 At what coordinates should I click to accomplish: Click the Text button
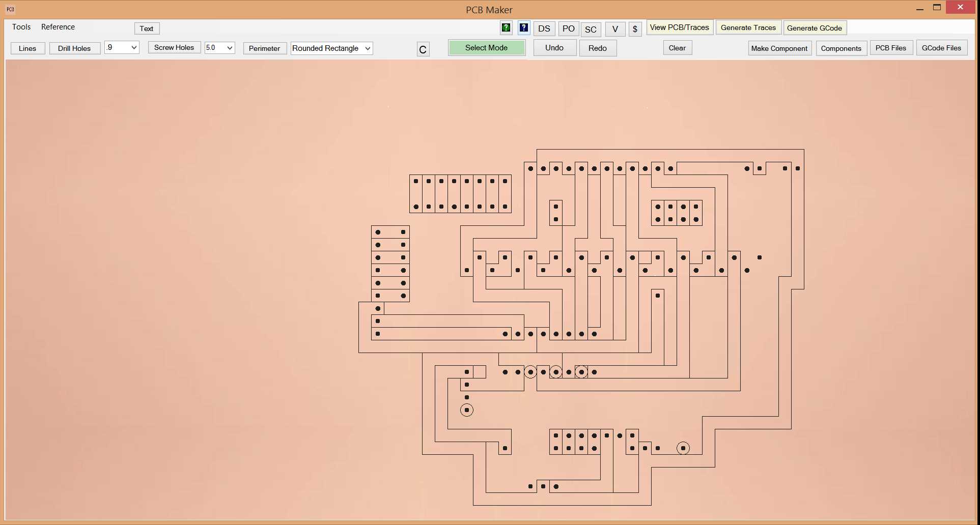(147, 28)
